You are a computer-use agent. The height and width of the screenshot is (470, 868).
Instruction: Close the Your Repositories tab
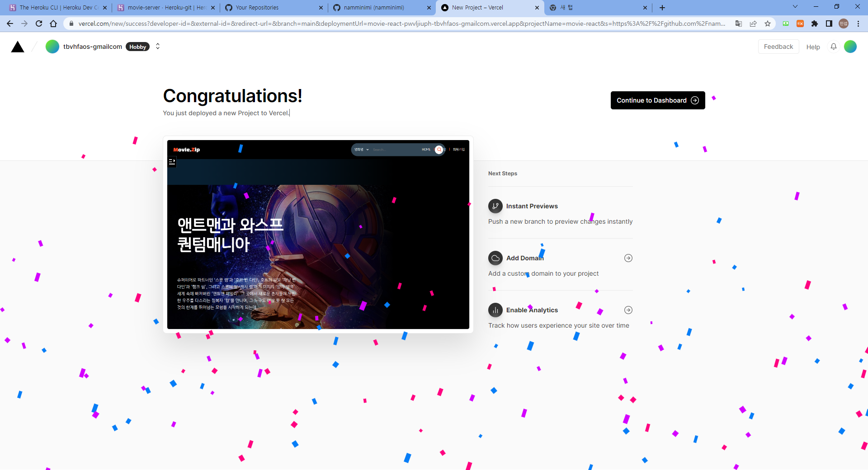[321, 8]
